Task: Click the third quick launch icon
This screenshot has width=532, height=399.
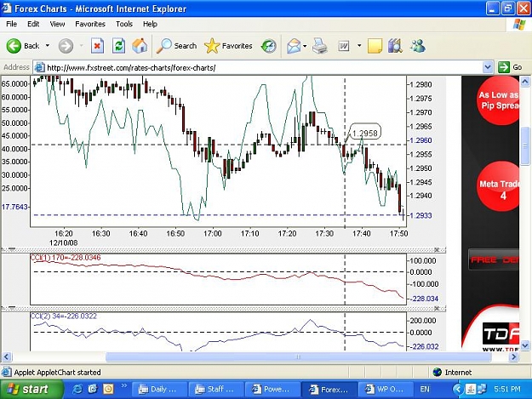Action: click(x=108, y=389)
